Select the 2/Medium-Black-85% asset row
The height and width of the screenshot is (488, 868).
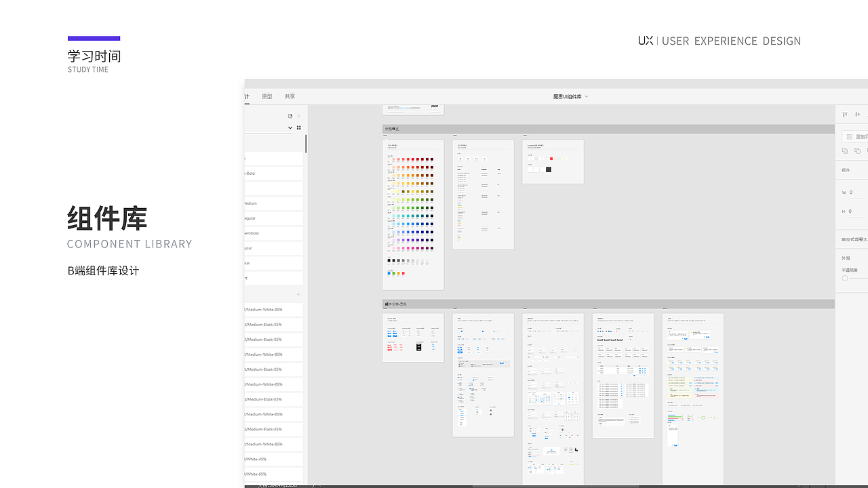273,429
